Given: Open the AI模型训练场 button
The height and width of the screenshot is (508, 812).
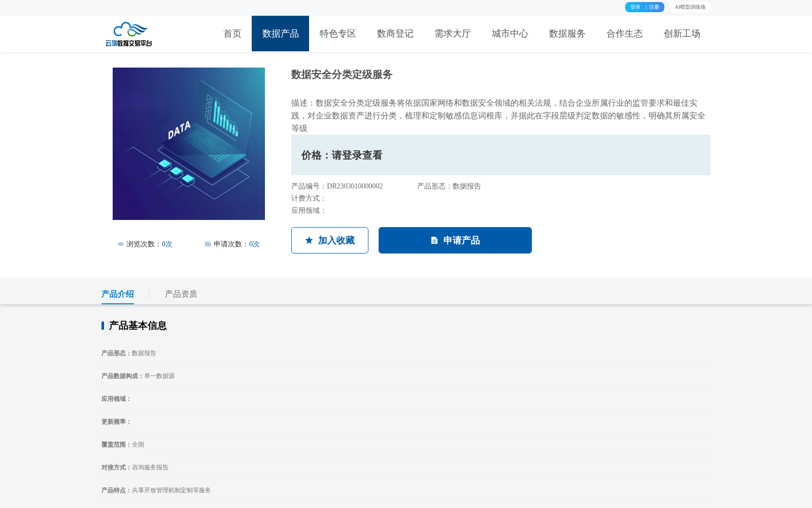Looking at the screenshot, I should [x=690, y=7].
